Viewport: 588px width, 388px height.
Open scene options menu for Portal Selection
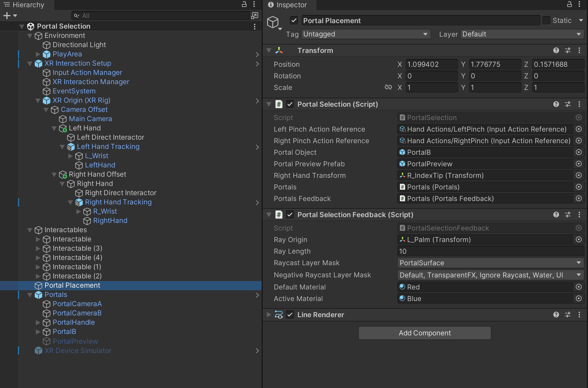254,26
